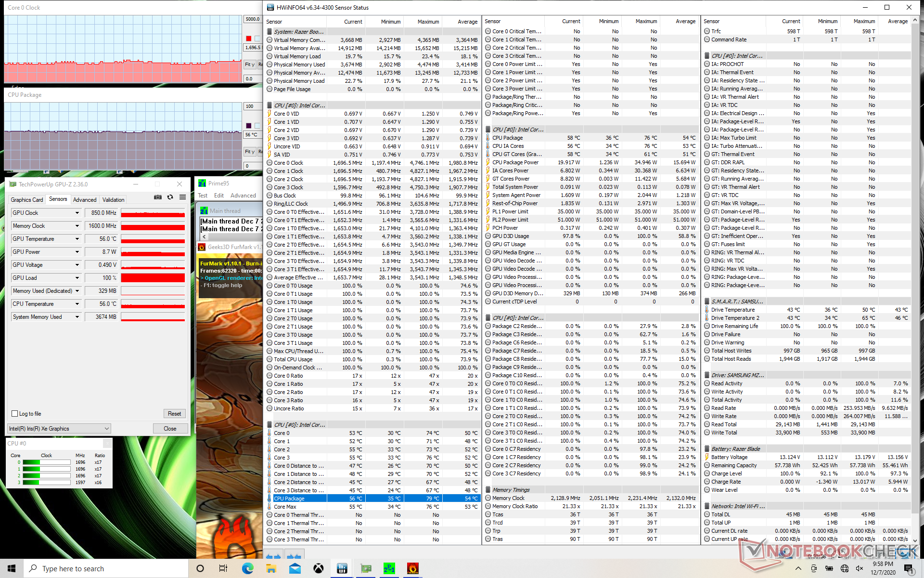Open Windows Start menu

point(12,568)
